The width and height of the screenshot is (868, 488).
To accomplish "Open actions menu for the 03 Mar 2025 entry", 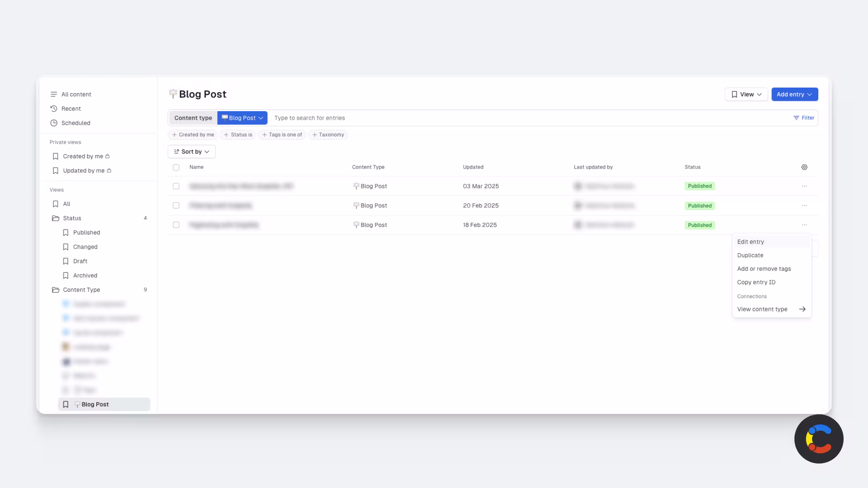I will [804, 186].
